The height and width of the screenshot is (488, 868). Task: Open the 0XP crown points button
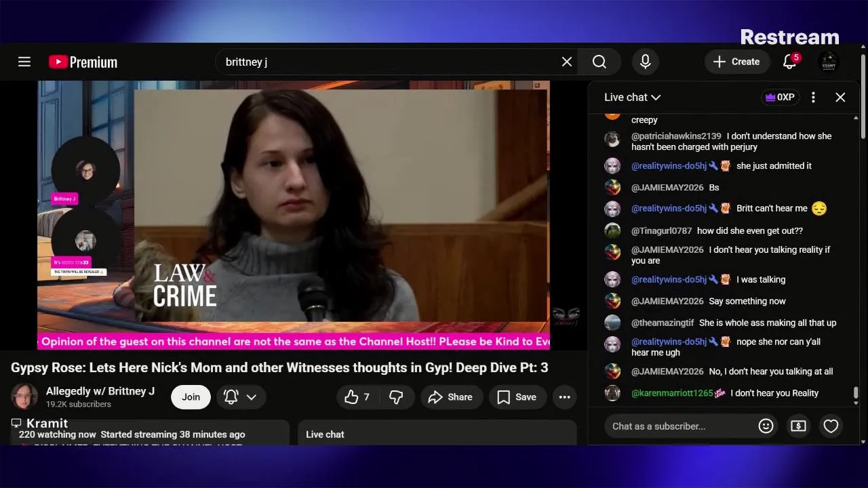[780, 97]
